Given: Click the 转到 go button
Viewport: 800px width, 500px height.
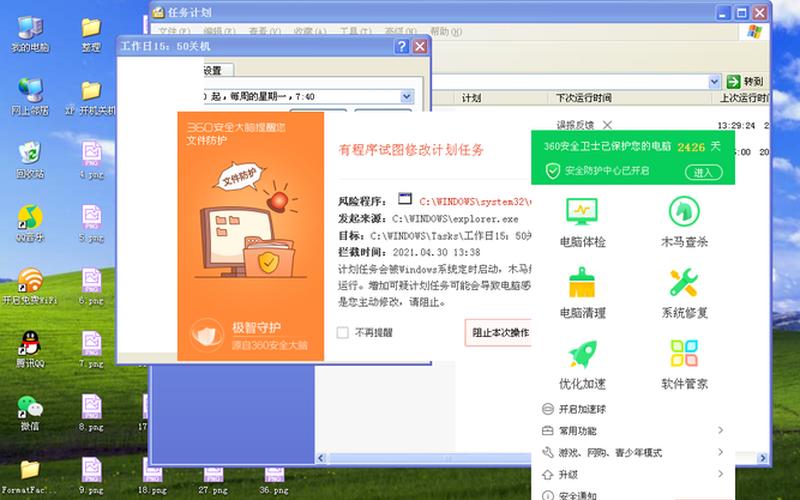Looking at the screenshot, I should (x=745, y=81).
